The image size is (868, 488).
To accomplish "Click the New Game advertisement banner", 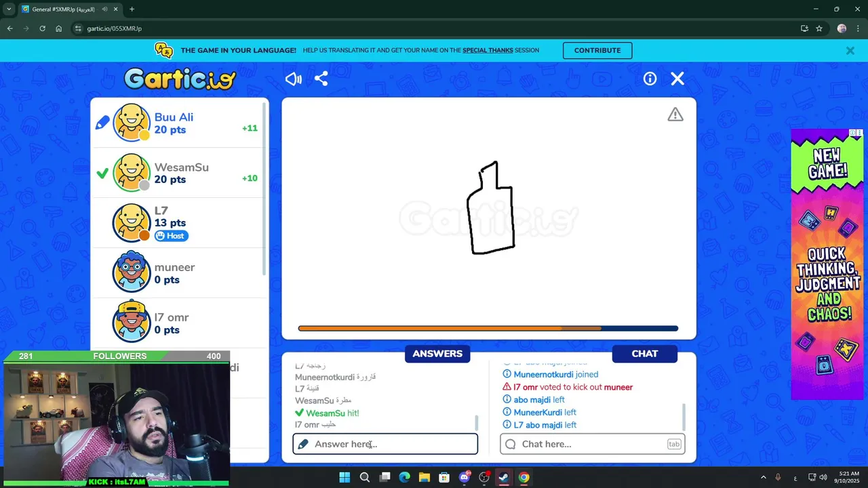I will pos(827,264).
